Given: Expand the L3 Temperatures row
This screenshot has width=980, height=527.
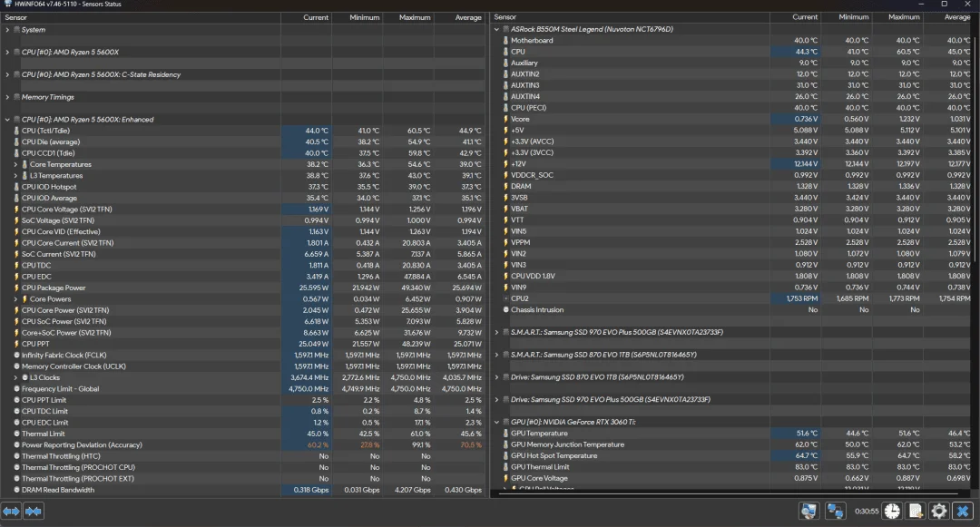Looking at the screenshot, I should click(x=15, y=176).
